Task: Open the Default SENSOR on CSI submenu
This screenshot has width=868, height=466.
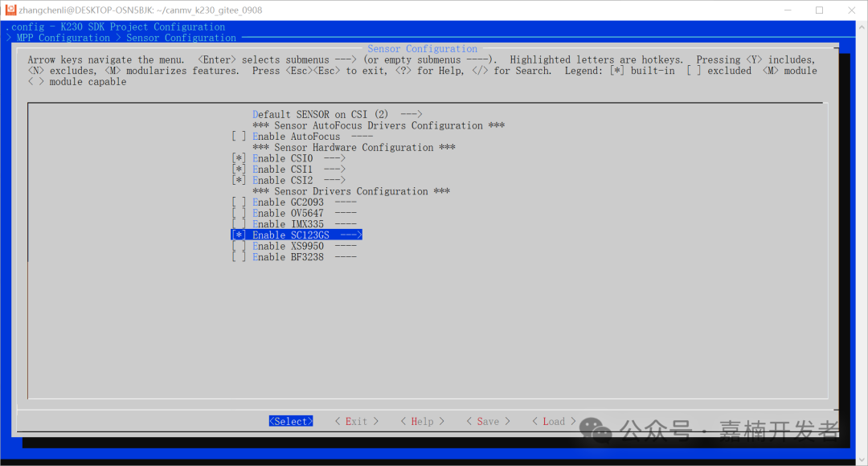Action: pyautogui.click(x=337, y=115)
